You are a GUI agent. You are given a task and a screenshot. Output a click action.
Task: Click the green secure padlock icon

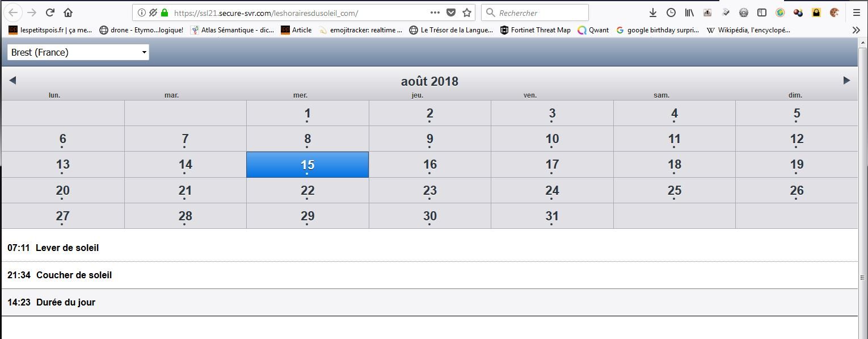coord(165,12)
